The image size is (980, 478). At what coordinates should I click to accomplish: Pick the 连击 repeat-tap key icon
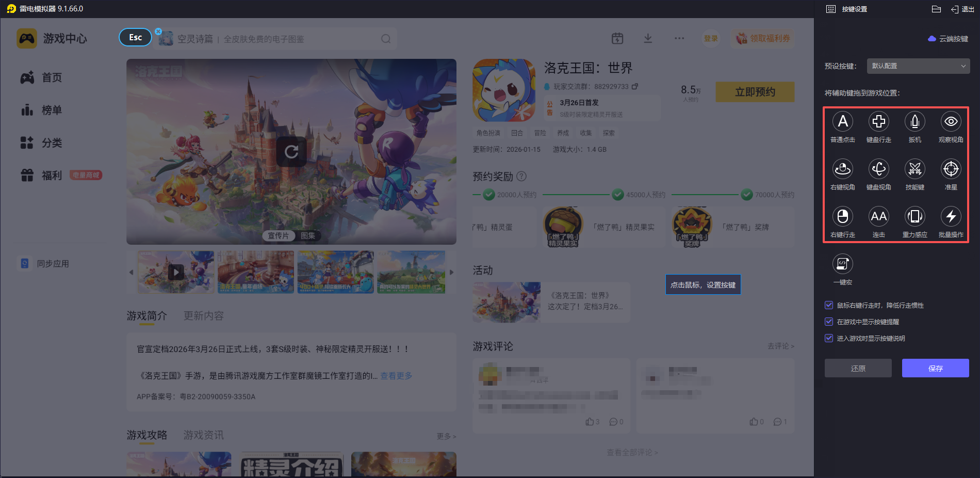[879, 216]
